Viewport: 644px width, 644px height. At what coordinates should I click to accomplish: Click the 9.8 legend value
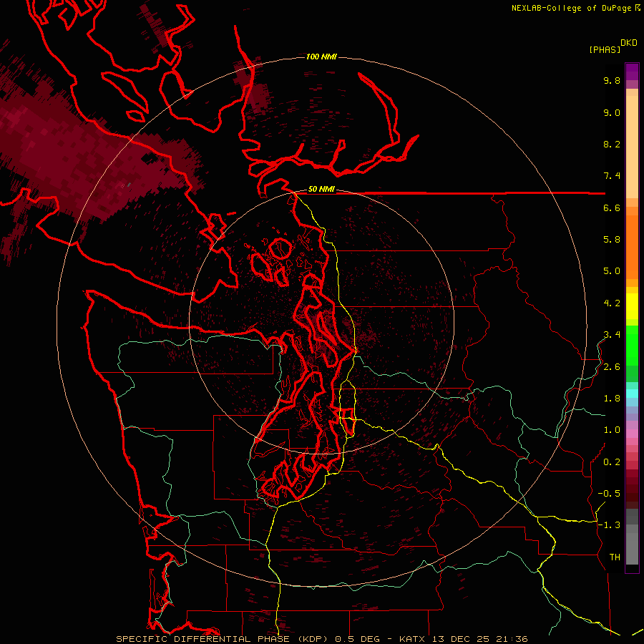pos(612,80)
